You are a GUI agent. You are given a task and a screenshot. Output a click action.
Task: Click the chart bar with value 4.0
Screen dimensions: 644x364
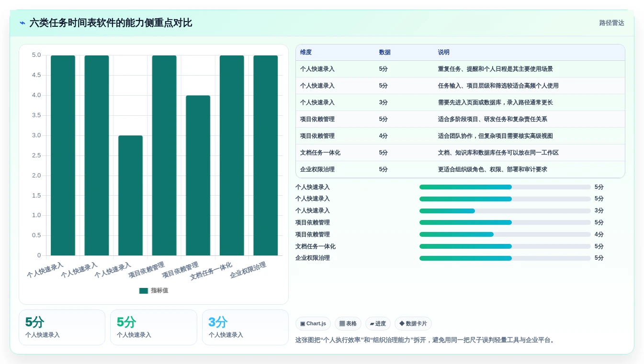point(198,176)
